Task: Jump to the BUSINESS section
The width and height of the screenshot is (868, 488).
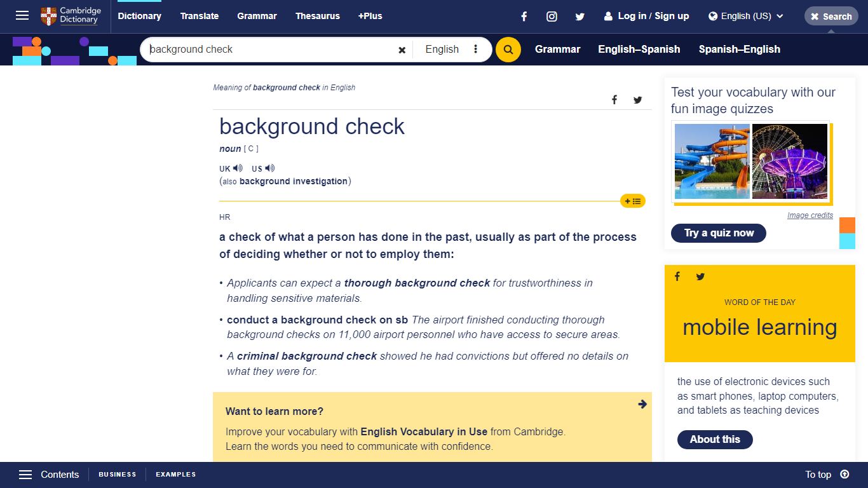Action: 118,475
